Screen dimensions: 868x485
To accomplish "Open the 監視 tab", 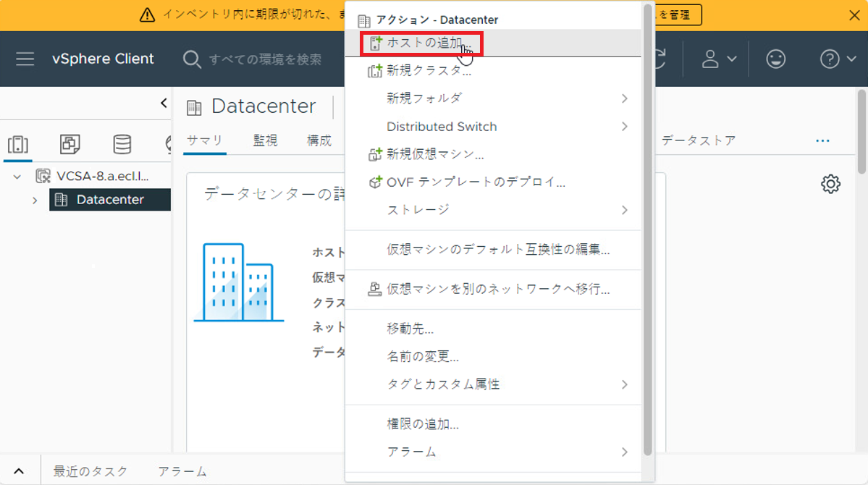I will point(265,140).
